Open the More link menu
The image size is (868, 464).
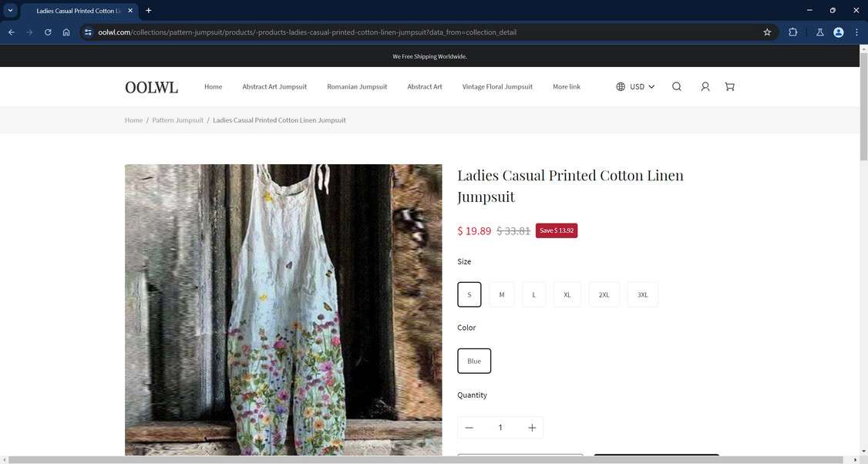[567, 86]
